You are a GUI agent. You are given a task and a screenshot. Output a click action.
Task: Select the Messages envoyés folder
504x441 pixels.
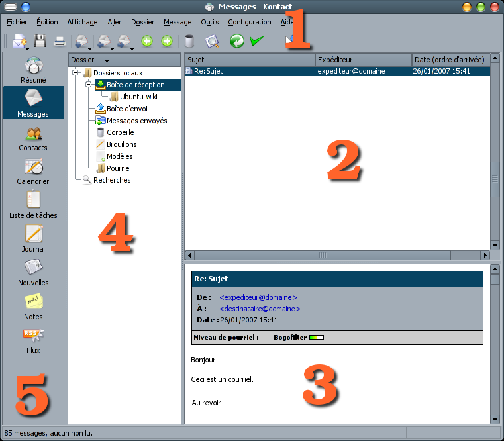(x=136, y=121)
